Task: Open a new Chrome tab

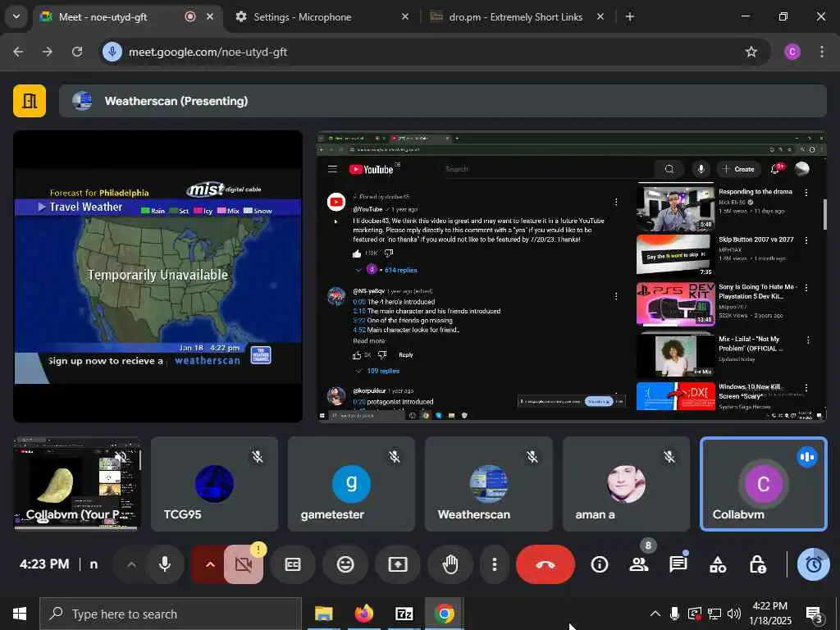Action: pos(630,16)
